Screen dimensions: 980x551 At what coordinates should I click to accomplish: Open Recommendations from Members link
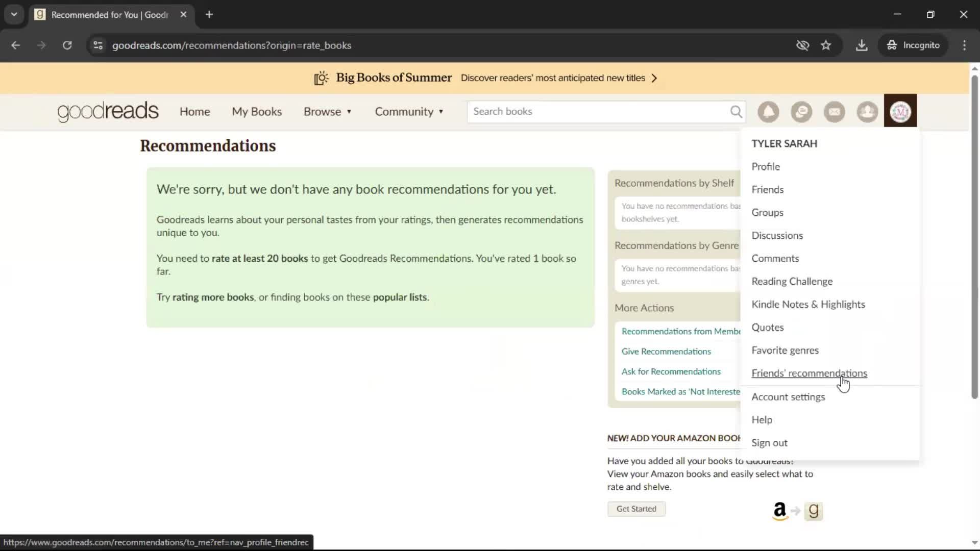tap(681, 332)
